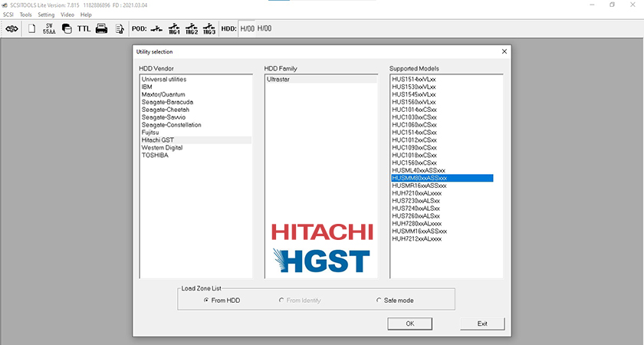Click the POD power switch icon
644x345 pixels.
pos(156,29)
